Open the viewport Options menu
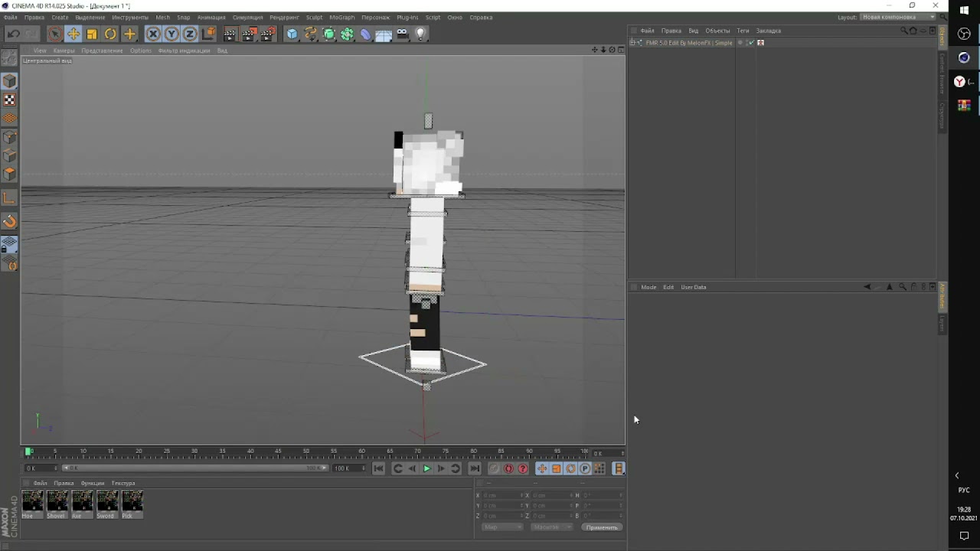Screen dimensions: 980x551 (140, 51)
